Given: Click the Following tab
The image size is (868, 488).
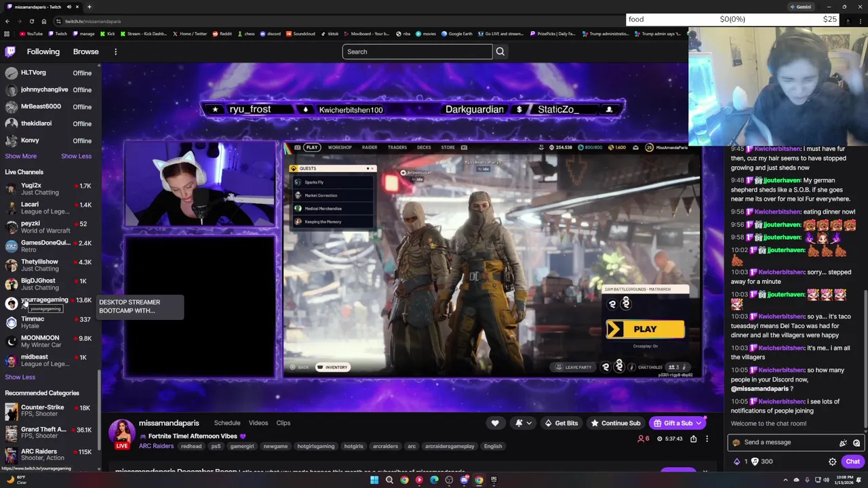Looking at the screenshot, I should pos(43,52).
